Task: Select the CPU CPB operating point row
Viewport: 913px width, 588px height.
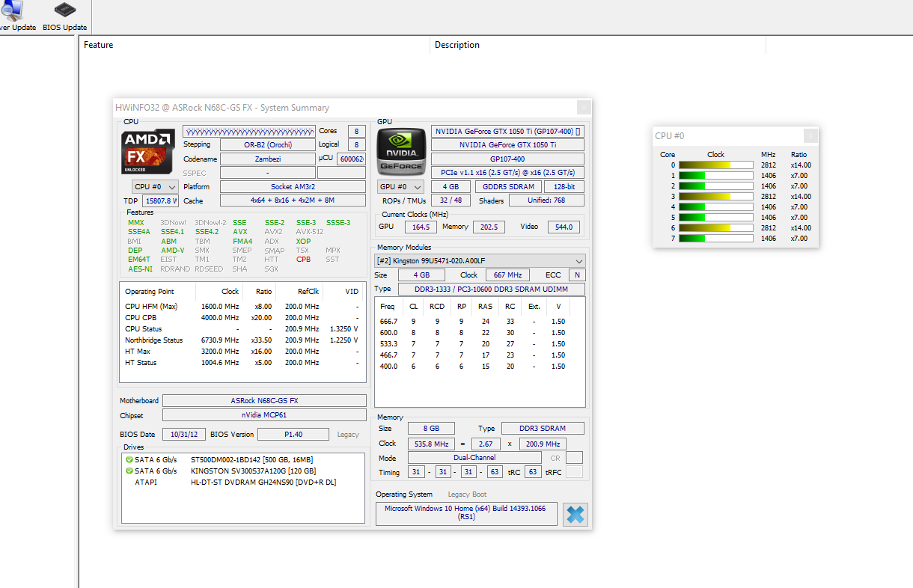Action: [x=242, y=318]
